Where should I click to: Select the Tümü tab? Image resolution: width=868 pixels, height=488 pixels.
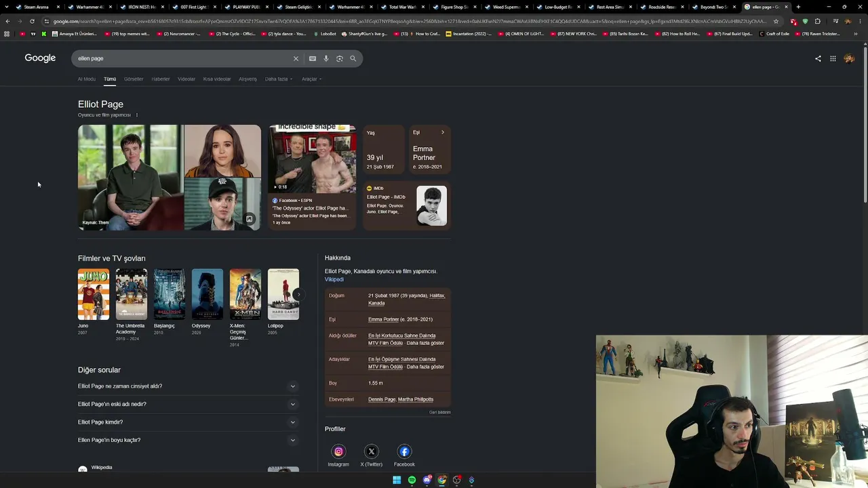pyautogui.click(x=110, y=79)
